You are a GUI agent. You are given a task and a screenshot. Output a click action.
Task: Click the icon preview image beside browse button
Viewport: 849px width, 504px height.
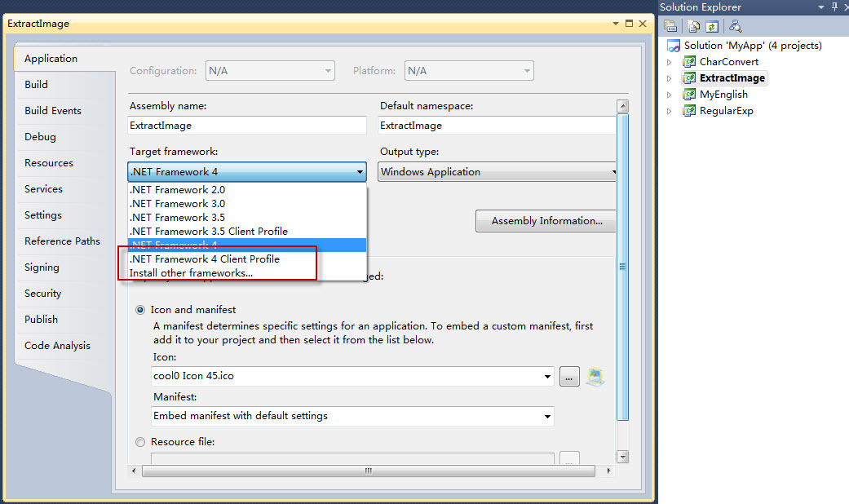(595, 376)
